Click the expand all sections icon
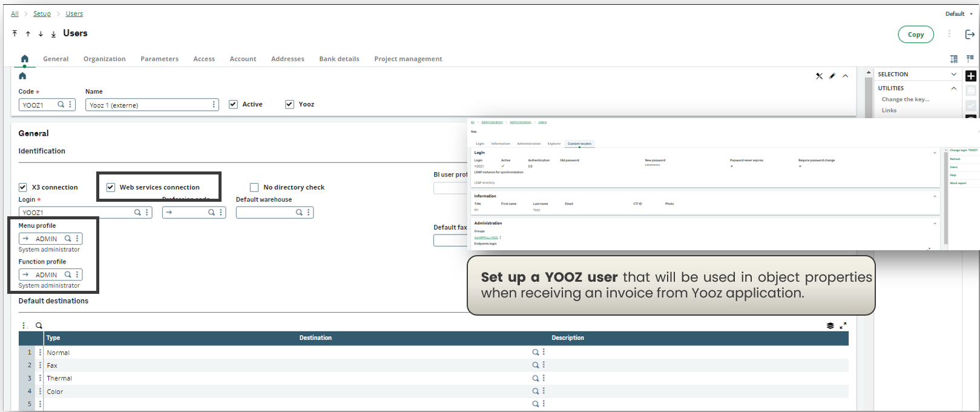Viewport: 980px width, 412px height. (954, 59)
